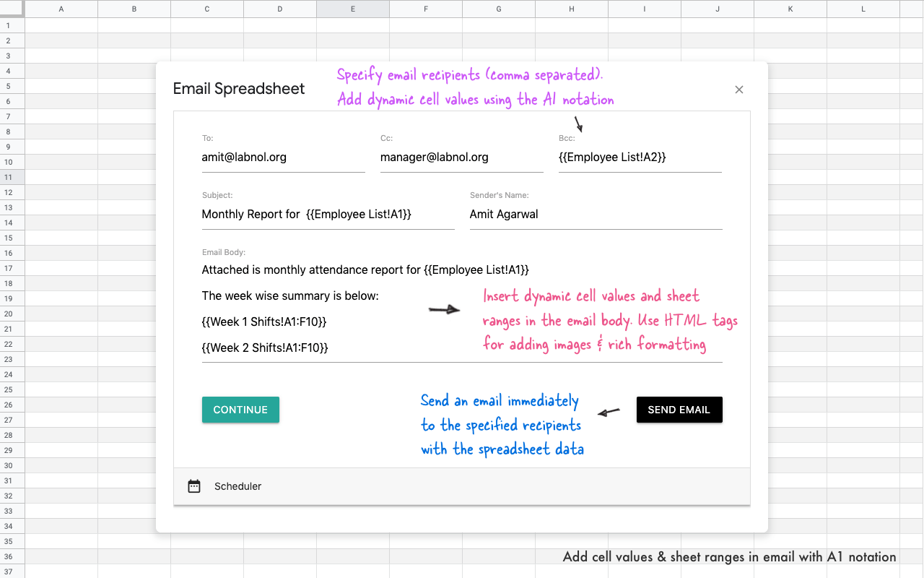Edit the Bcc field with Employee List!A2
The height and width of the screenshot is (578, 924).
tap(640, 157)
